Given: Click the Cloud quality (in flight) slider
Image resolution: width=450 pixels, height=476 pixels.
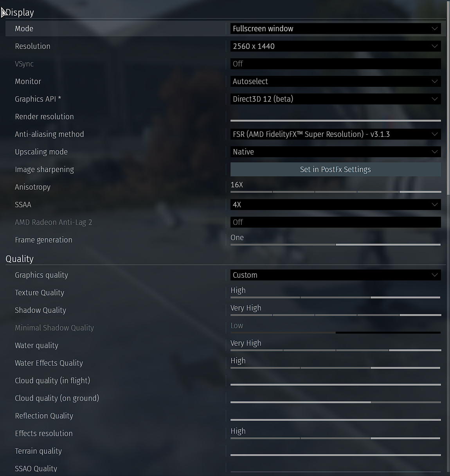Looking at the screenshot, I should pos(335,384).
